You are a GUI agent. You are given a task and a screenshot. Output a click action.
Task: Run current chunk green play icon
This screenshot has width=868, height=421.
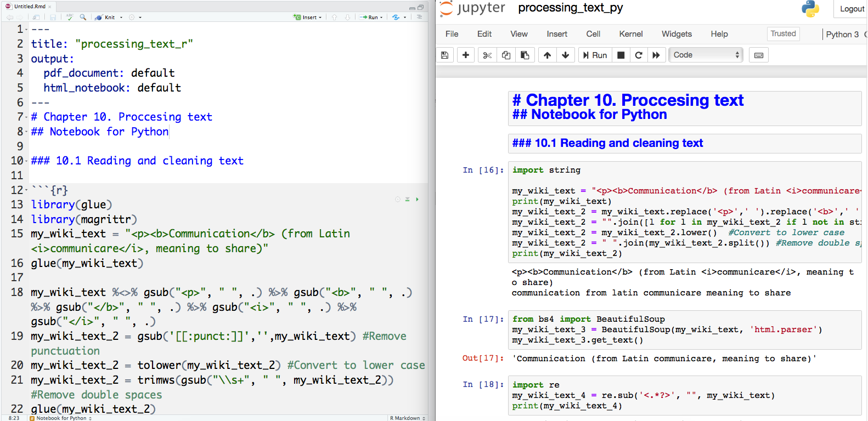pyautogui.click(x=417, y=200)
